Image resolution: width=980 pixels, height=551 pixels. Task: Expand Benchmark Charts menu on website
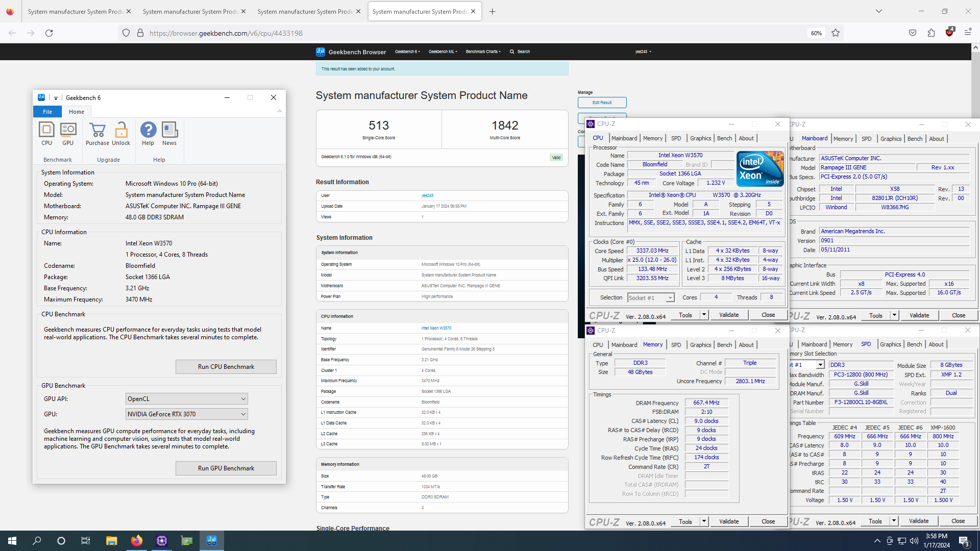483,52
